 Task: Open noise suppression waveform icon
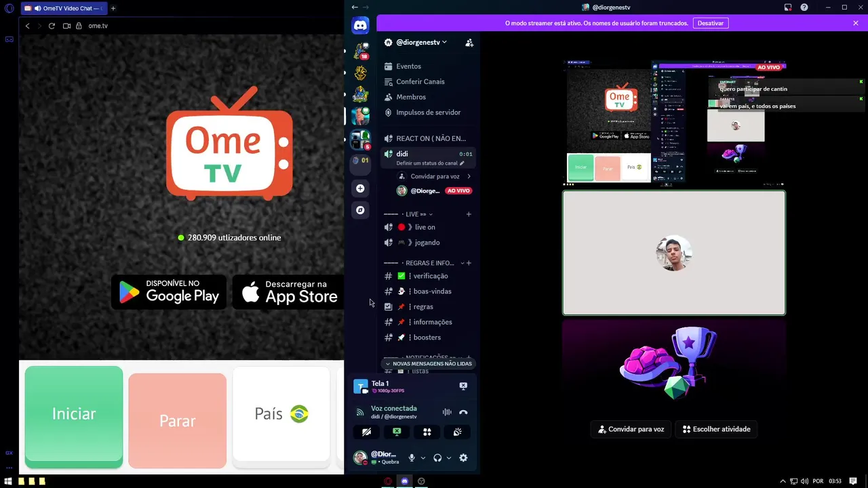(x=447, y=412)
